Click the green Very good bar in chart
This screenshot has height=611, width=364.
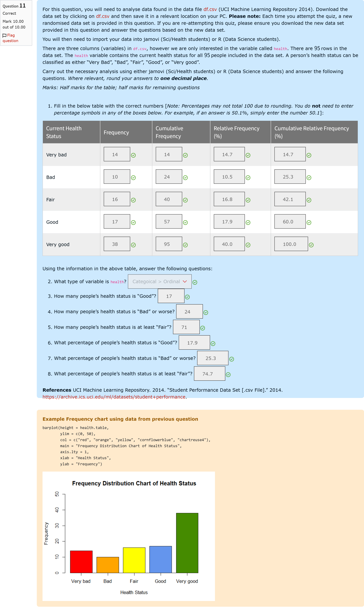tap(187, 543)
